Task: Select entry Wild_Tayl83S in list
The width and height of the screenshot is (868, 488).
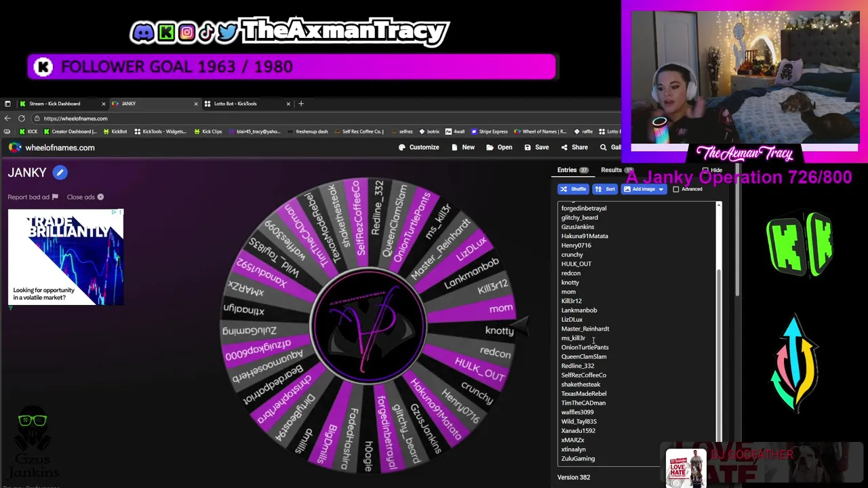Action: click(x=579, y=421)
